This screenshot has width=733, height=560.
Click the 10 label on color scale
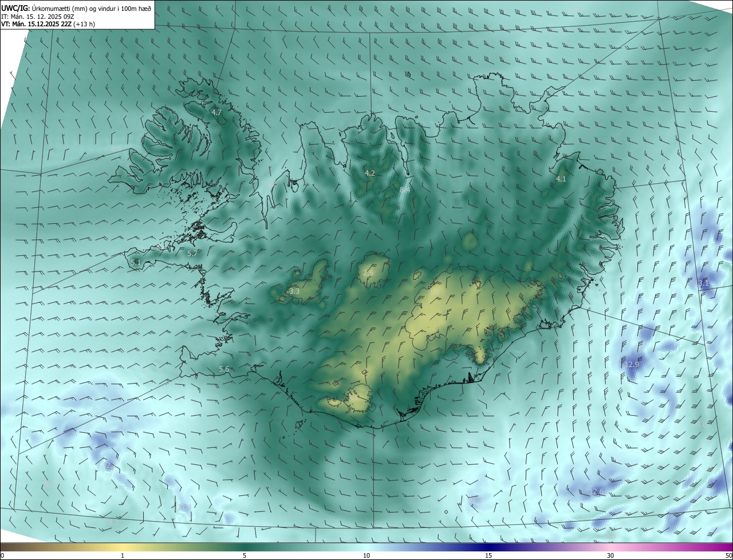point(366,555)
